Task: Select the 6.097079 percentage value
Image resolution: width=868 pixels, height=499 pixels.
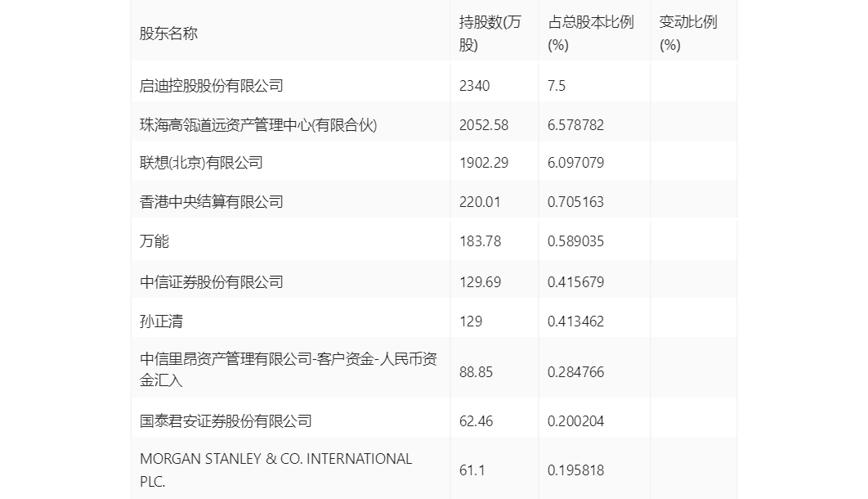Action: pyautogui.click(x=575, y=163)
